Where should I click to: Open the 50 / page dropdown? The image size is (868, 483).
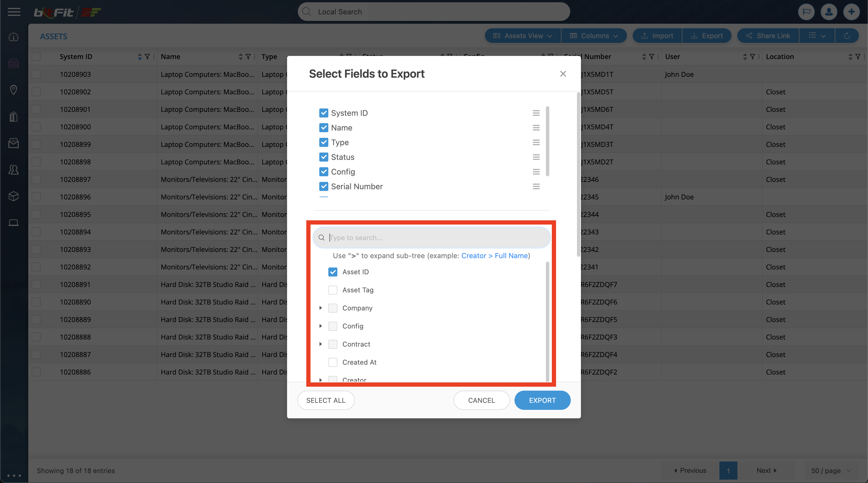tap(831, 471)
